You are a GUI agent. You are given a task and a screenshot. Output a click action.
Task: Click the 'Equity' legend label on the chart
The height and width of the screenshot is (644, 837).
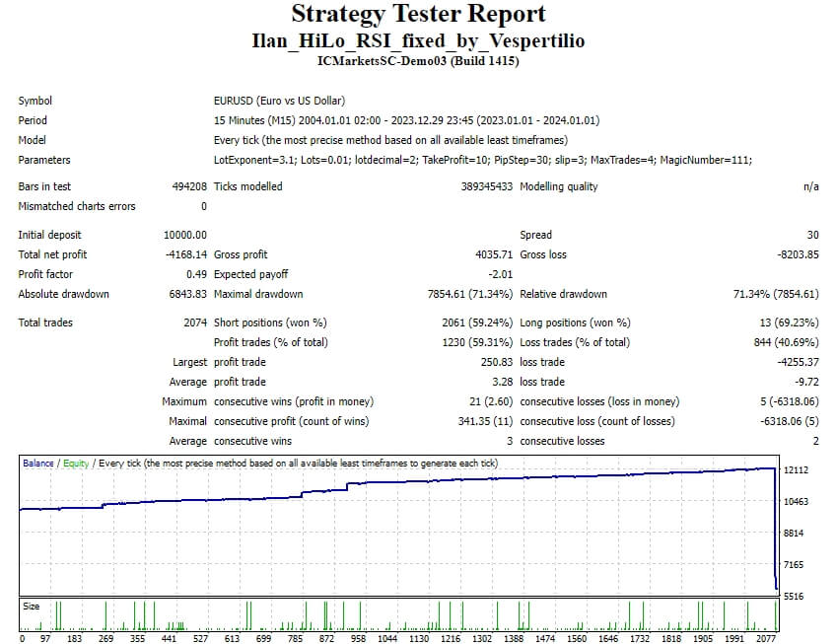76,464
